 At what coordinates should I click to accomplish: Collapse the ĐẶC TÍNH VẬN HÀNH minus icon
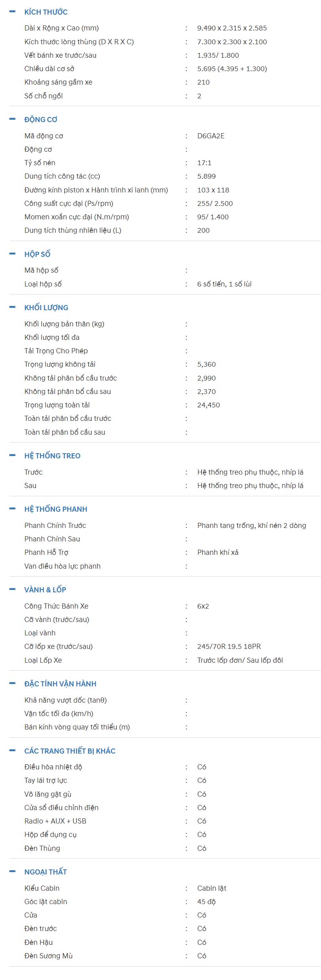(x=12, y=683)
